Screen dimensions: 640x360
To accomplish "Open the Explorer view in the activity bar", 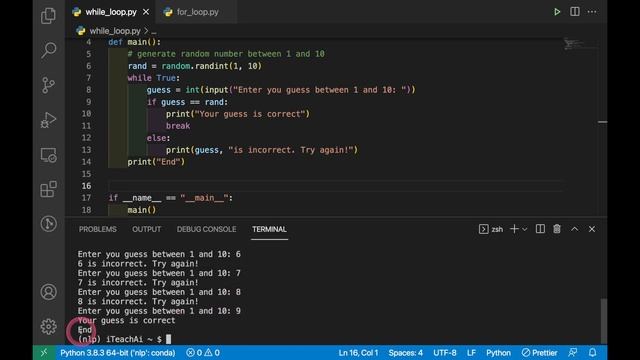I will pos(49,16).
